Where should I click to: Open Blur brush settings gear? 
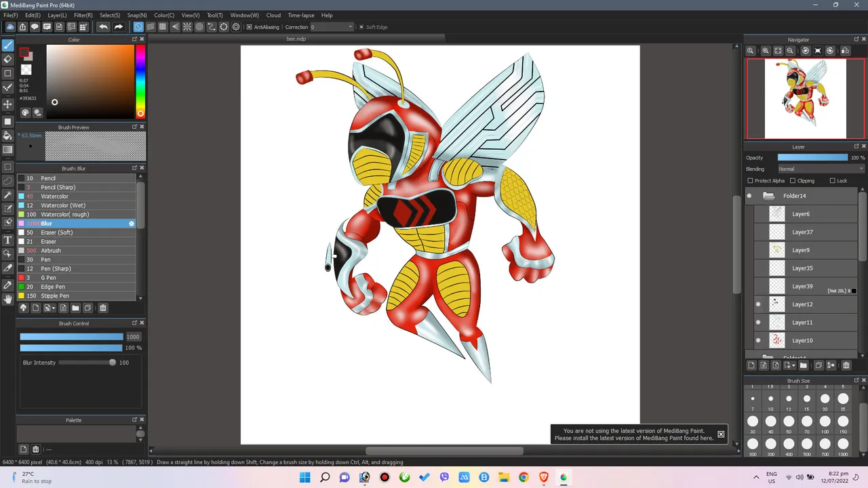[132, 224]
